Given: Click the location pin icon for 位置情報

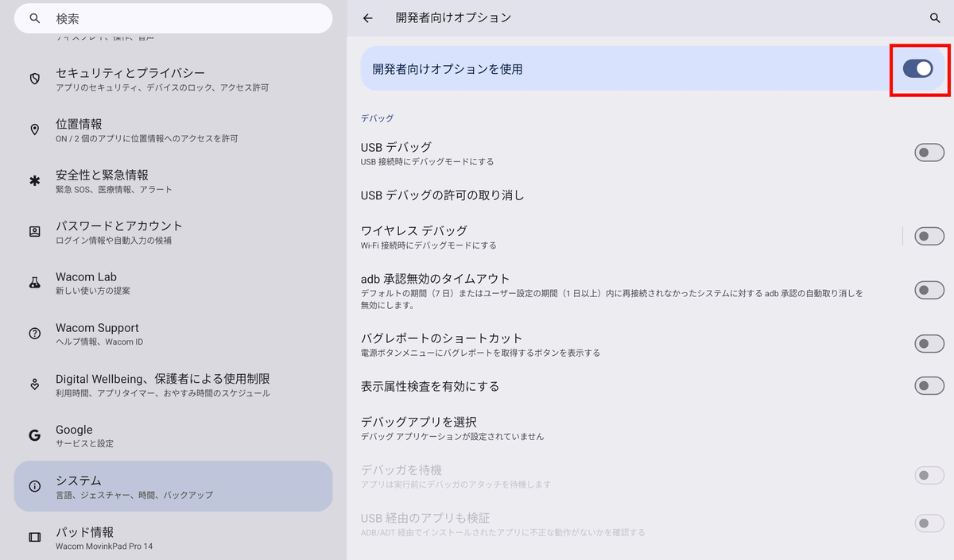Looking at the screenshot, I should [35, 130].
